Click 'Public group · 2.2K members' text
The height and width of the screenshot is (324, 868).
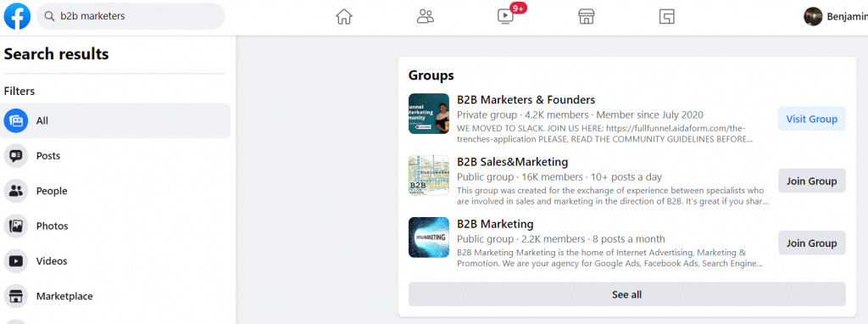click(521, 239)
